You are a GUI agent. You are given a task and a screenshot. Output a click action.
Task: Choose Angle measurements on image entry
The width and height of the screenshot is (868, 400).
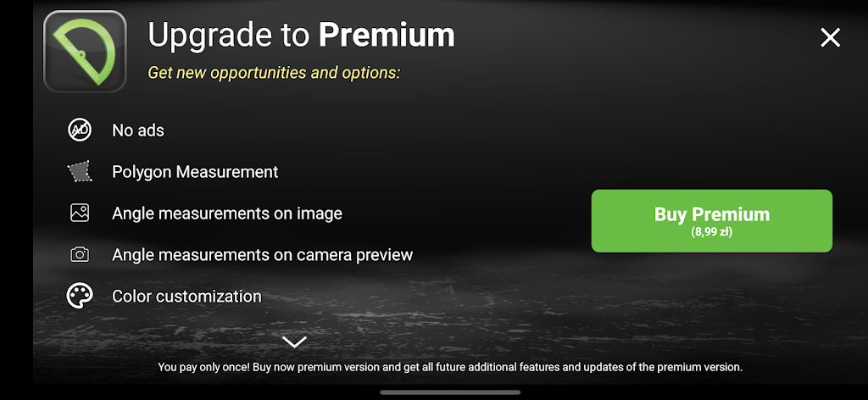pyautogui.click(x=227, y=214)
